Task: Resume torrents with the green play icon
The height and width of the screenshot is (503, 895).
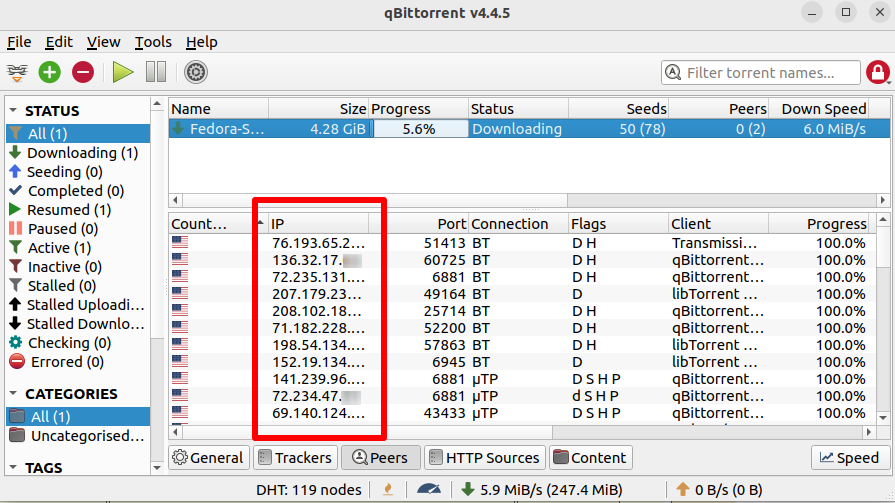Action: coord(122,73)
